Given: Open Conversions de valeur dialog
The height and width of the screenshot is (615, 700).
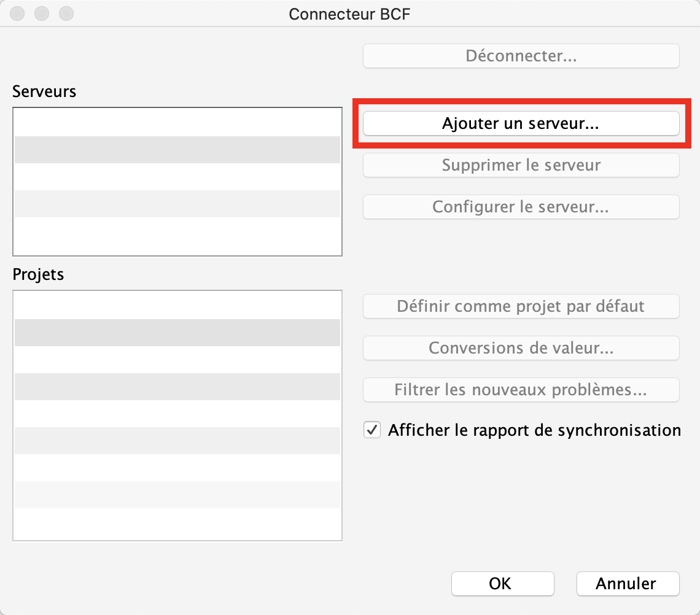Looking at the screenshot, I should pos(521,347).
